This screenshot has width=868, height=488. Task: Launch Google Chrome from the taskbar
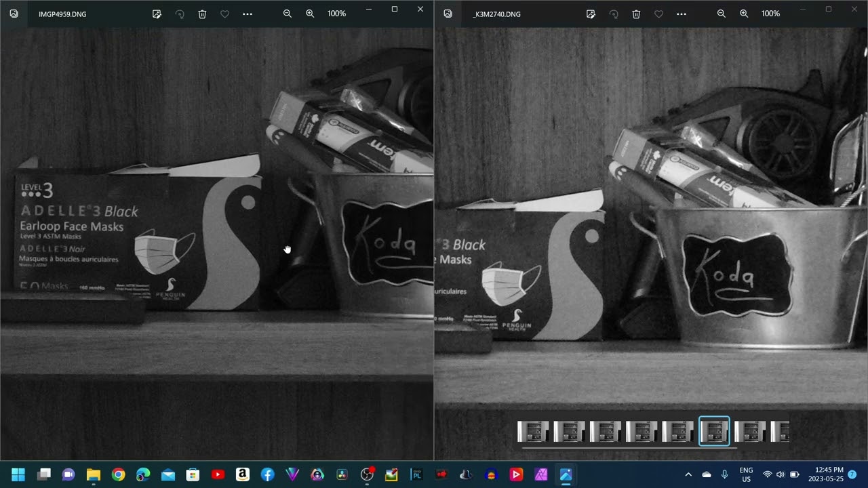coord(118,474)
